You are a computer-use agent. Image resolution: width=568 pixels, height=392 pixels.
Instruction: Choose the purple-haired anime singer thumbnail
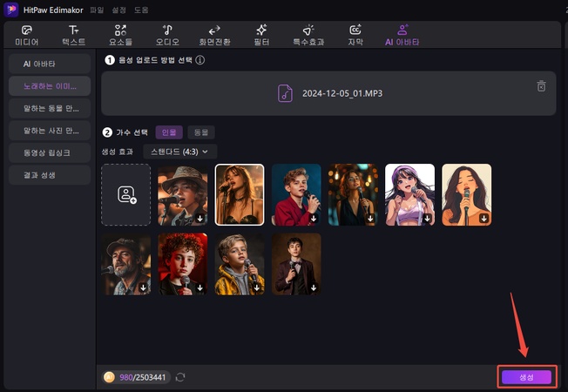click(x=409, y=194)
